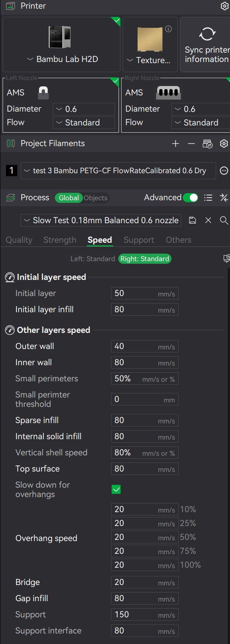The image size is (230, 644).
Task: Open the Support tab
Action: (x=139, y=240)
